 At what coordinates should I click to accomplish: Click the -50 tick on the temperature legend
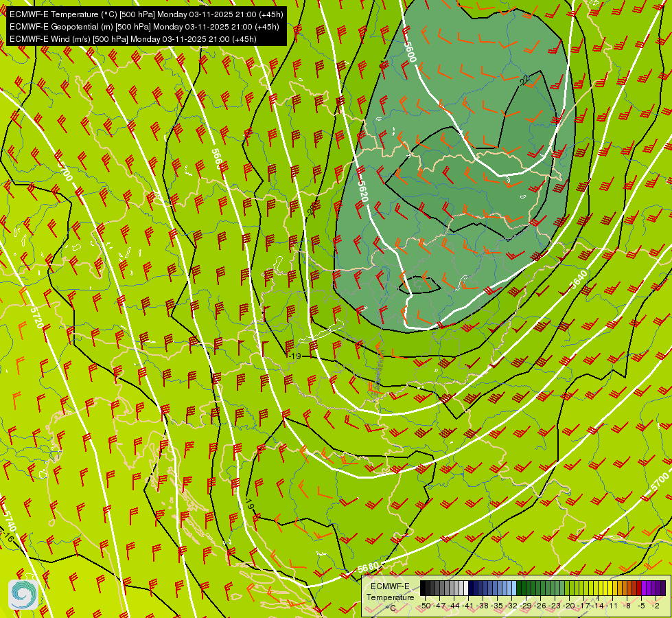425,606
